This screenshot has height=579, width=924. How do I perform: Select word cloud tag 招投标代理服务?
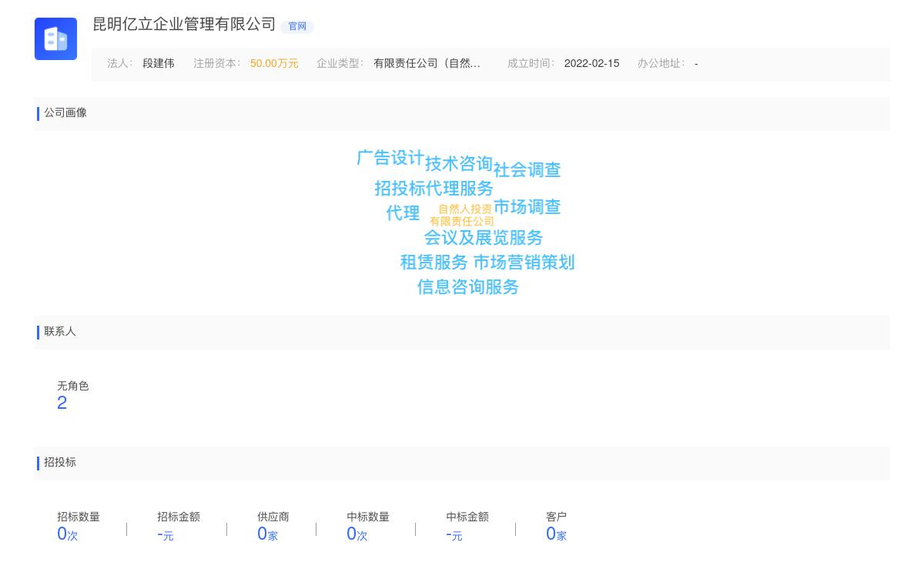point(434,189)
